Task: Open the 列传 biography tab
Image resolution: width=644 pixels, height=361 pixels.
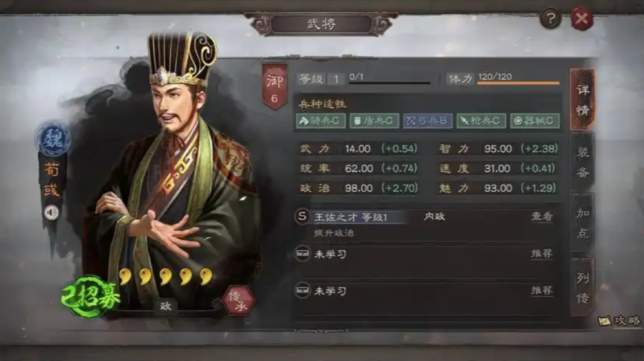Action: click(x=583, y=287)
